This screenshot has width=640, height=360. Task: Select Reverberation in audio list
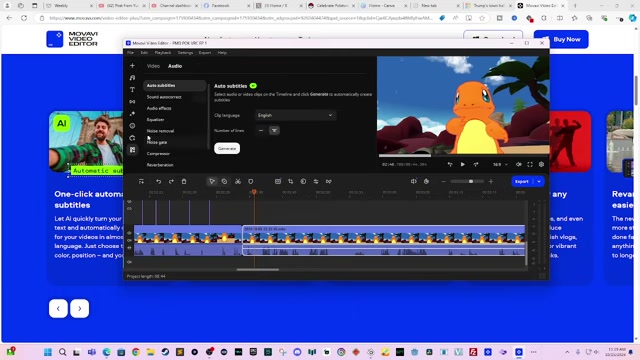[x=160, y=165]
